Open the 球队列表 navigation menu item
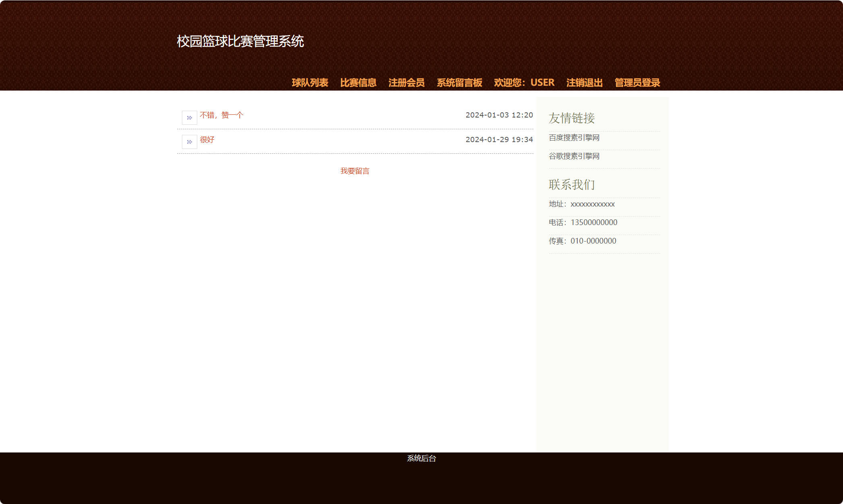The image size is (843, 504). 310,83
